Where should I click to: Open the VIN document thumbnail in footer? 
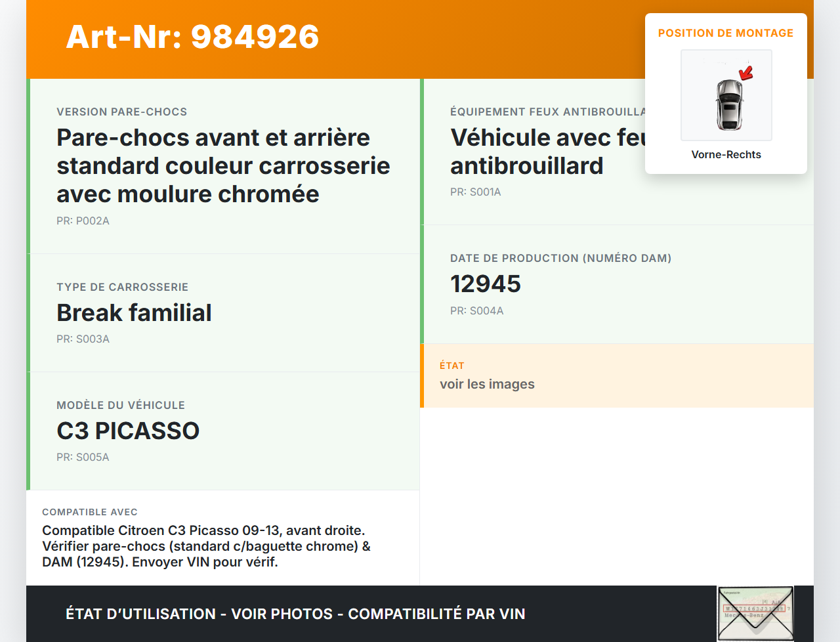coord(755,614)
